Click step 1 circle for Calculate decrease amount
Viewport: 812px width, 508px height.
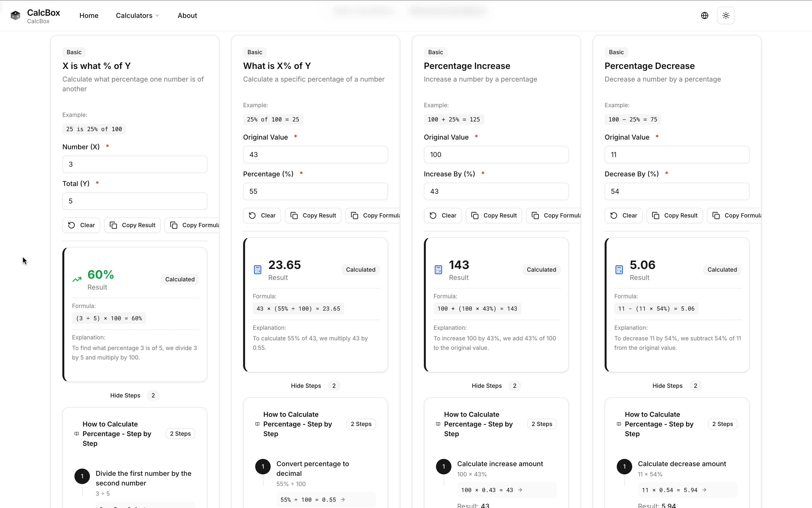click(624, 466)
